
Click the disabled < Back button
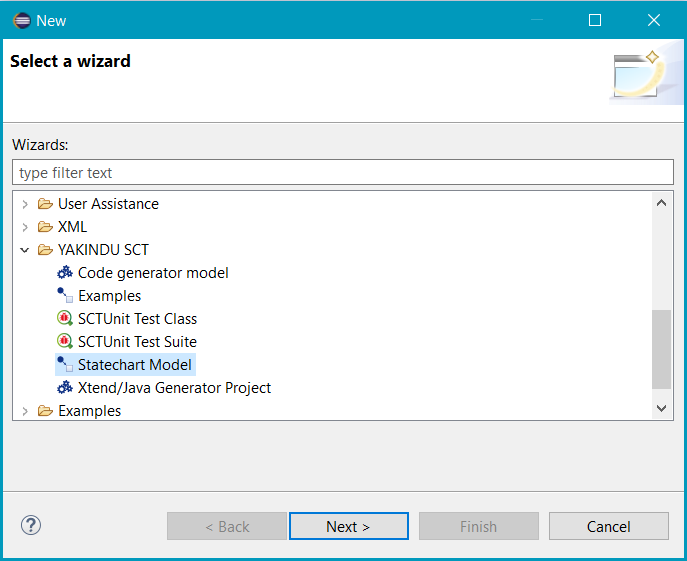227,526
